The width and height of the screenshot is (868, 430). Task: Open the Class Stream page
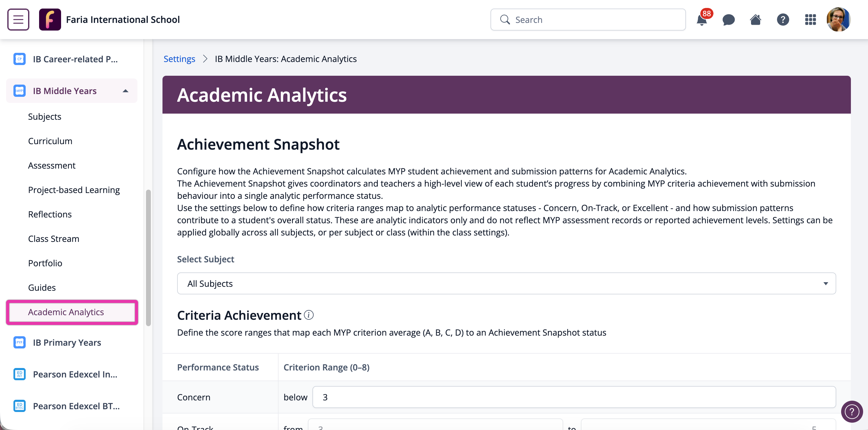(x=53, y=239)
